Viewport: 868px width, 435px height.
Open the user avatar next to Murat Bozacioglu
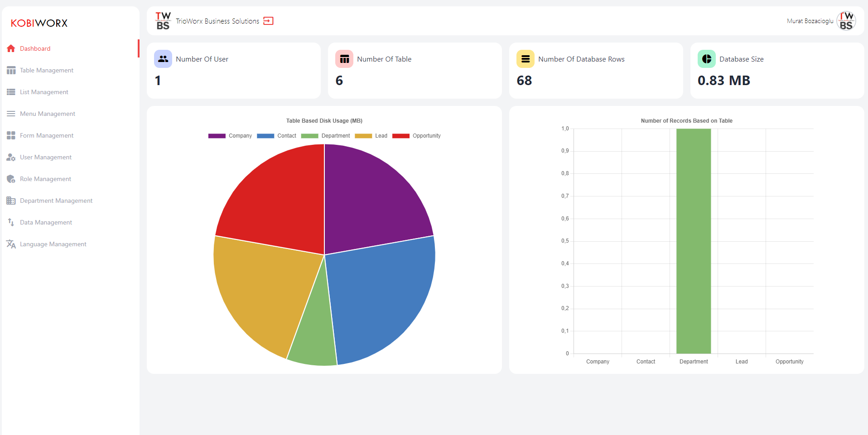[846, 21]
